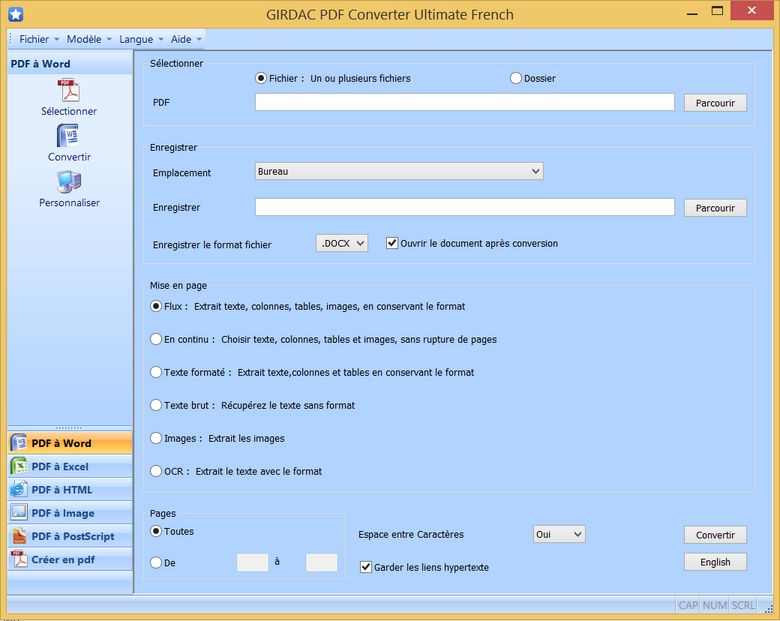Click the Sélectionner PDF icon in sidebar
The image size is (780, 621).
(69, 91)
